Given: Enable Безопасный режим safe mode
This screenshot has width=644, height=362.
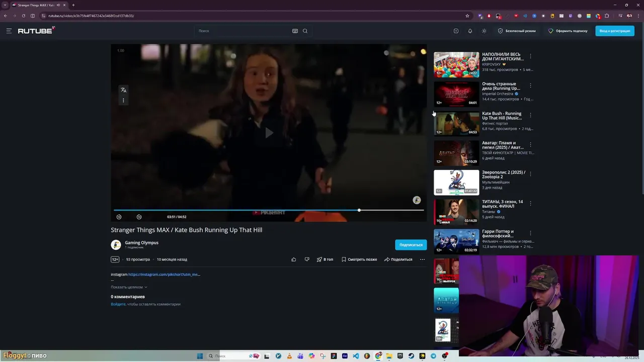Looking at the screenshot, I should (x=517, y=31).
